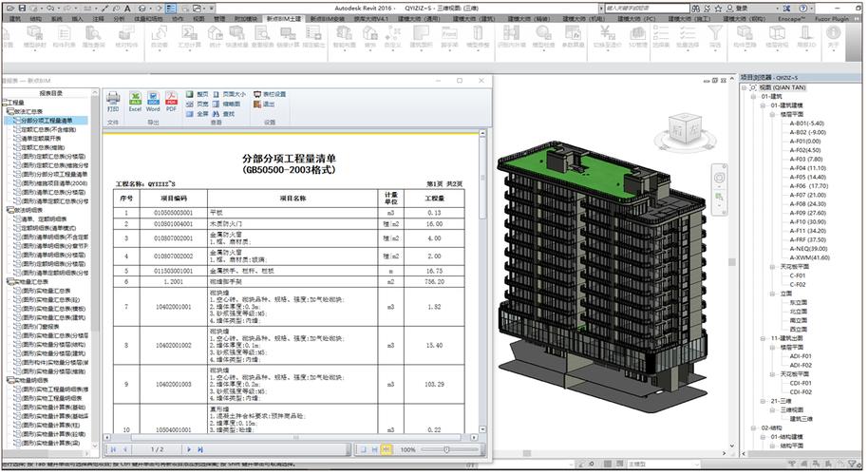Open 东立面 elevation in project browser

point(799,302)
